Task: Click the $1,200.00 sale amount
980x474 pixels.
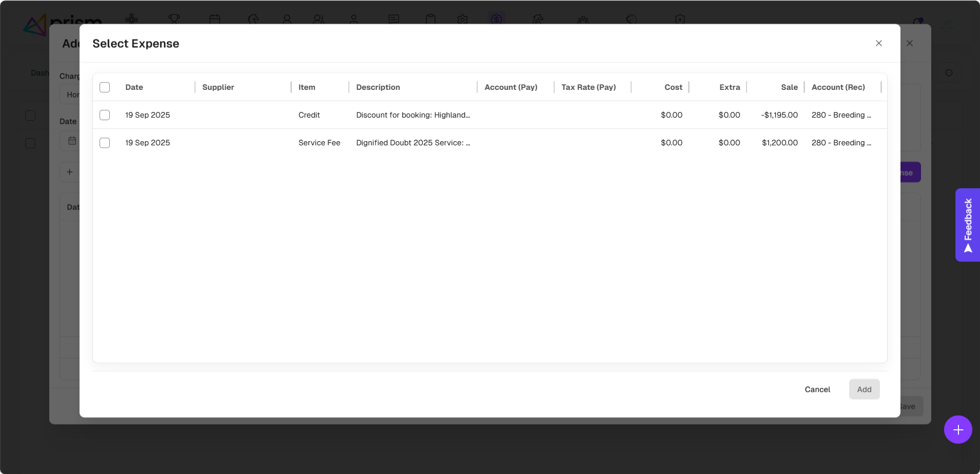Action: (x=779, y=143)
